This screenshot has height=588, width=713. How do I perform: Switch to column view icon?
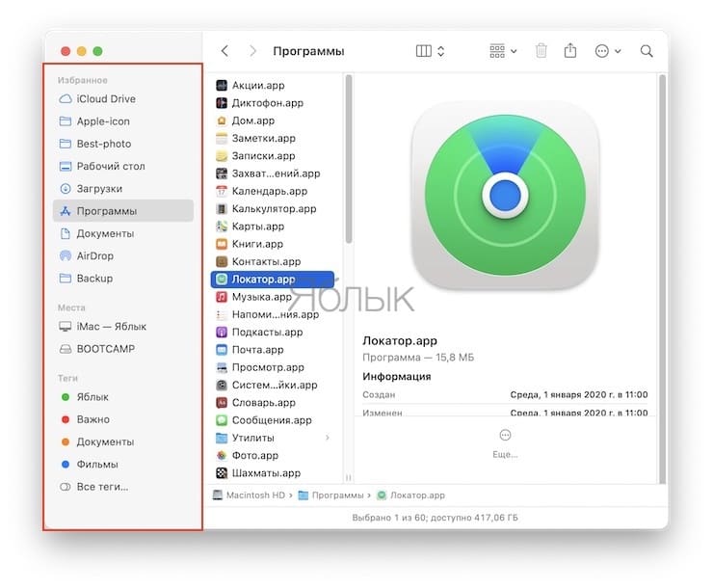click(x=423, y=51)
